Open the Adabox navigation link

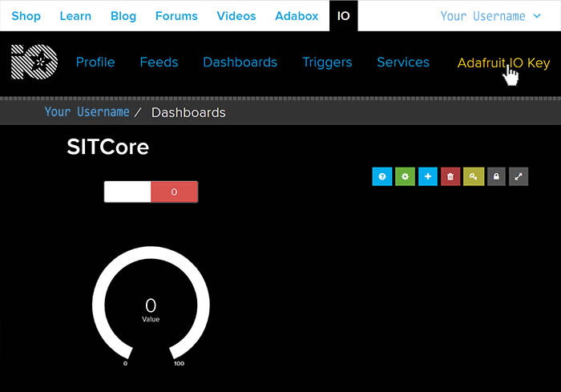click(x=297, y=16)
